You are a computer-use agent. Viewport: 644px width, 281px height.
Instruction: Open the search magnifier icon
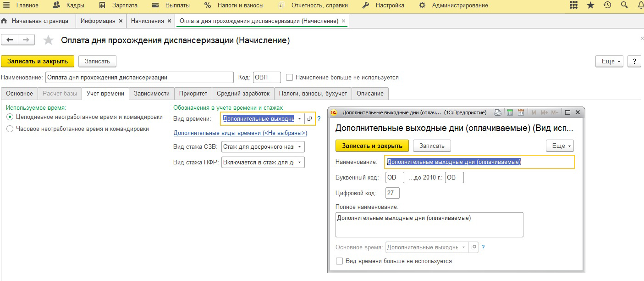pyautogui.click(x=624, y=6)
